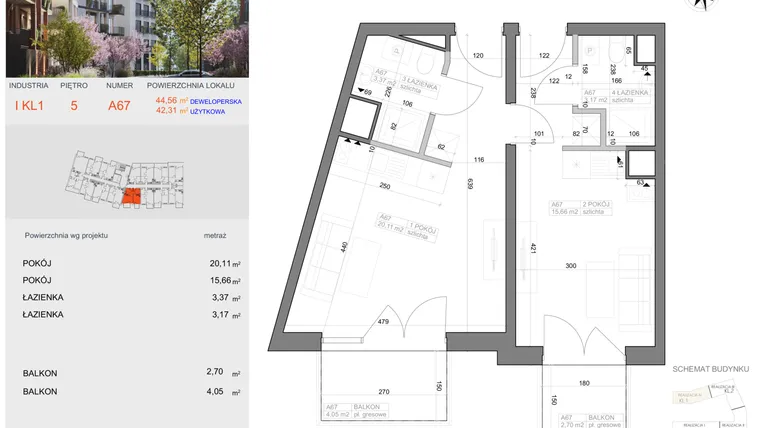Click the floor number 5
This screenshot has width=760, height=428.
pyautogui.click(x=74, y=106)
